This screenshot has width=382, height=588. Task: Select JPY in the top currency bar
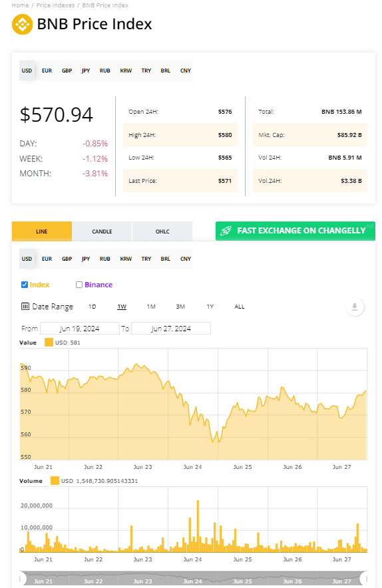click(x=86, y=71)
